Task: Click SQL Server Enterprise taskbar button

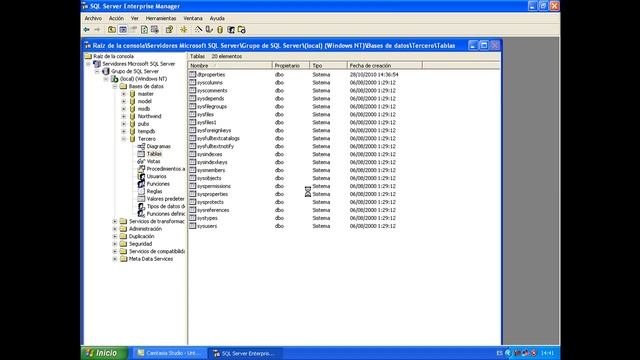Action: click(x=246, y=353)
